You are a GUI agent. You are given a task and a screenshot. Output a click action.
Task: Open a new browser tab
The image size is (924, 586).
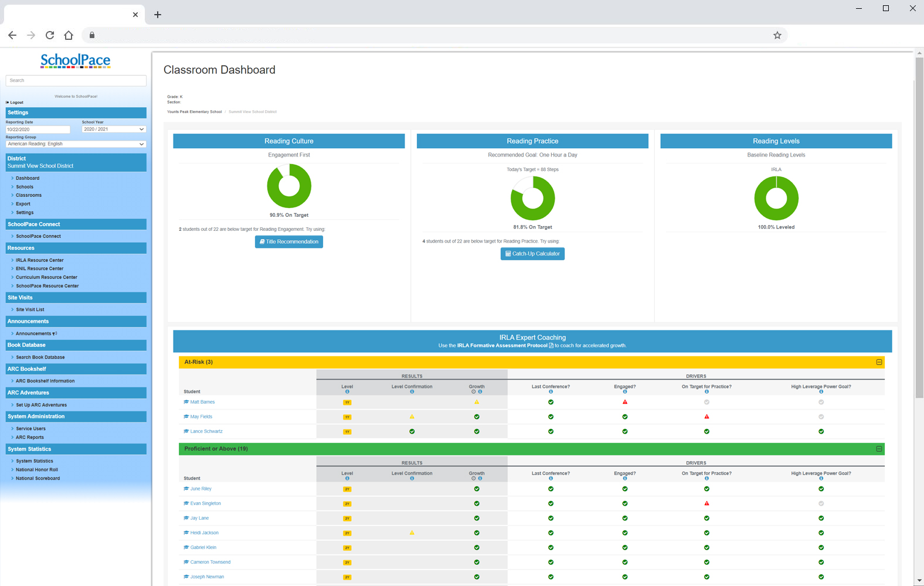[158, 15]
